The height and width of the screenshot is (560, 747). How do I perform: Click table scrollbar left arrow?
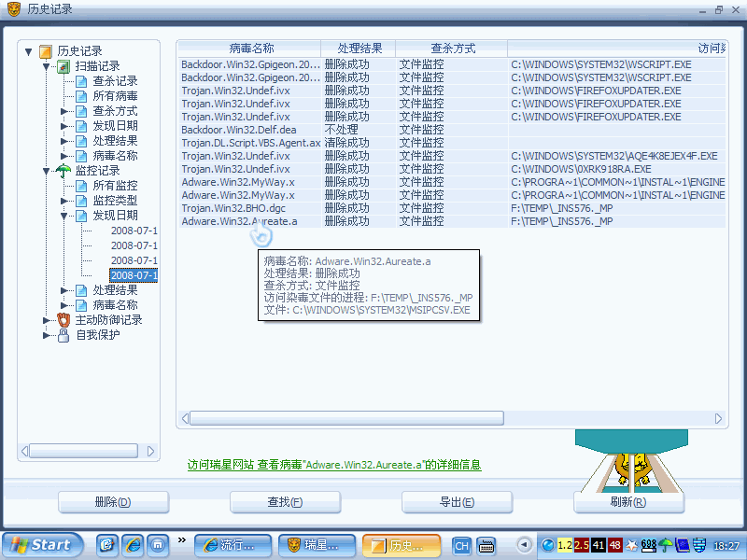pyautogui.click(x=185, y=418)
